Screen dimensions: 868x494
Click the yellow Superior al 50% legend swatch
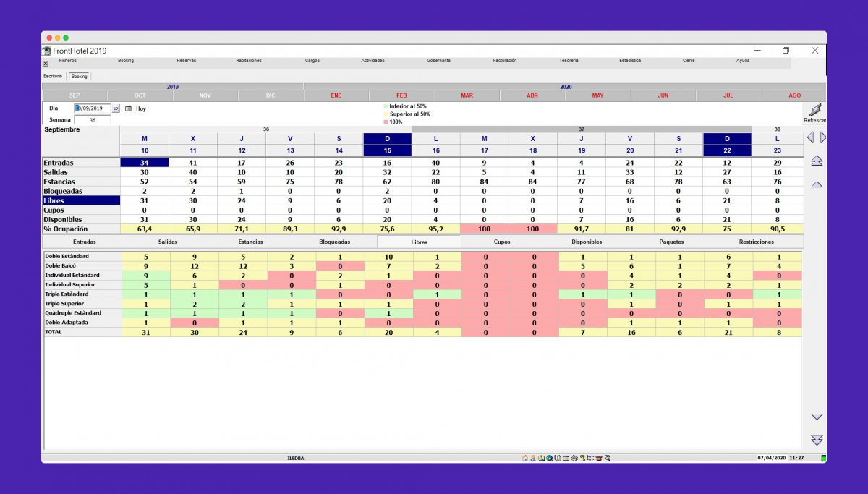click(386, 114)
